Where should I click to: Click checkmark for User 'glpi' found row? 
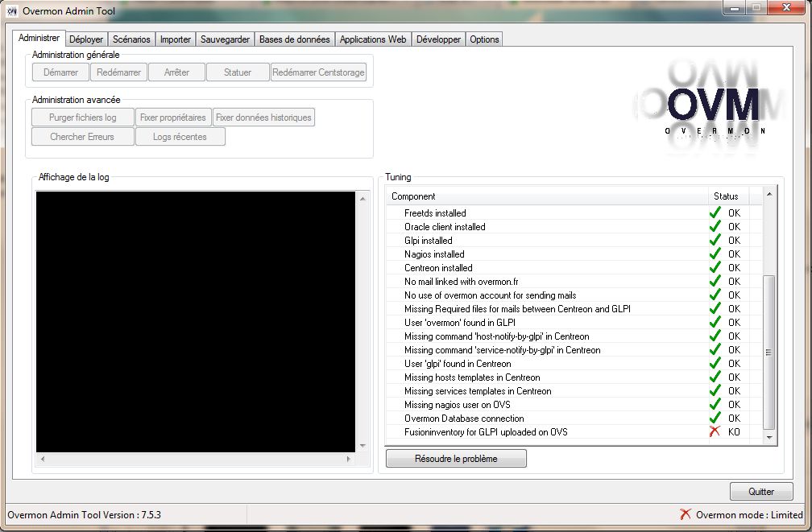(715, 363)
